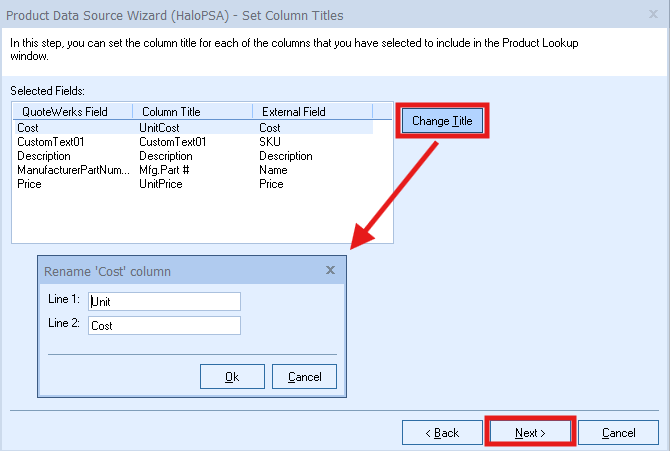The image size is (670, 451).
Task: Click the Line 1 text field
Action: pyautogui.click(x=164, y=301)
